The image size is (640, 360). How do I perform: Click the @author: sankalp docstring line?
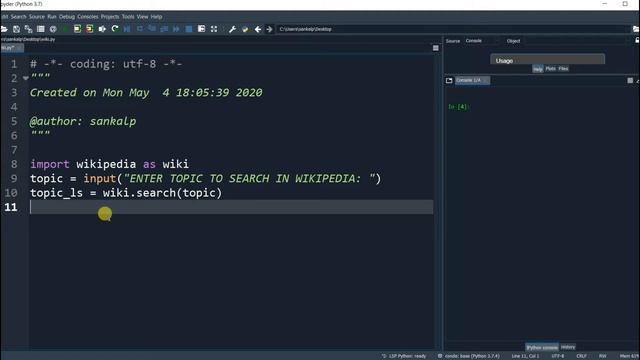pos(83,121)
